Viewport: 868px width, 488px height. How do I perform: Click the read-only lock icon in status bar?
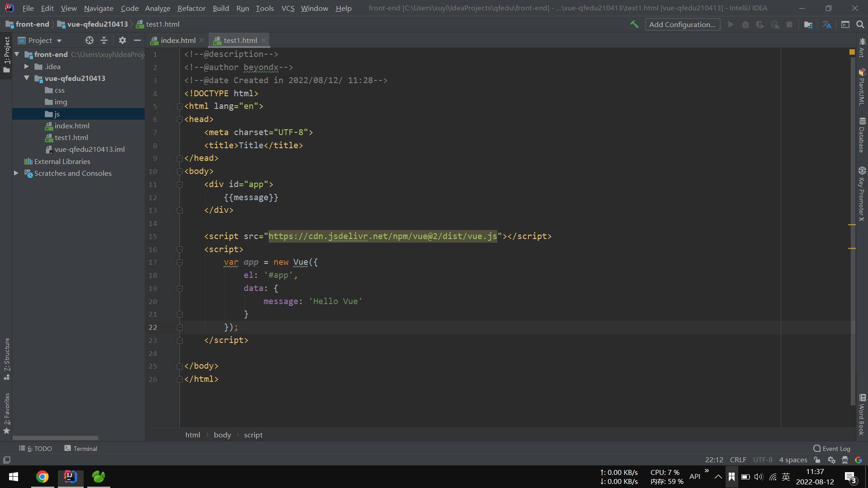click(817, 460)
